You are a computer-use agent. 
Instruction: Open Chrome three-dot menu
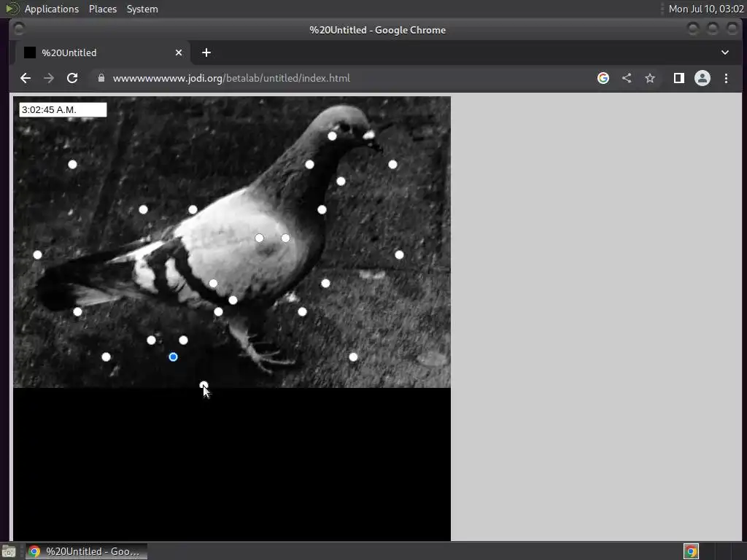click(726, 78)
